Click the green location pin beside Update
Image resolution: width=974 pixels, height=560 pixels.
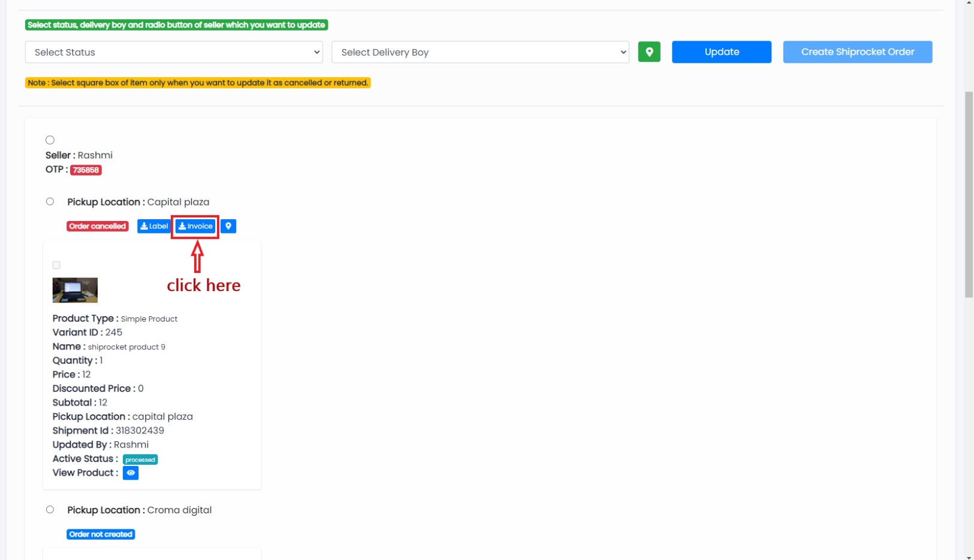coord(649,52)
